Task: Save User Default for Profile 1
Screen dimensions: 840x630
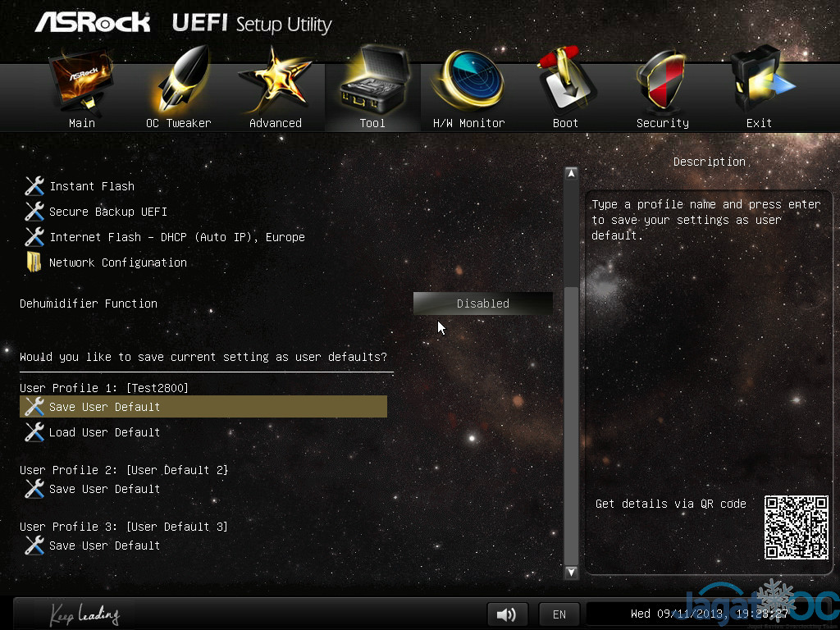Action: 104,407
